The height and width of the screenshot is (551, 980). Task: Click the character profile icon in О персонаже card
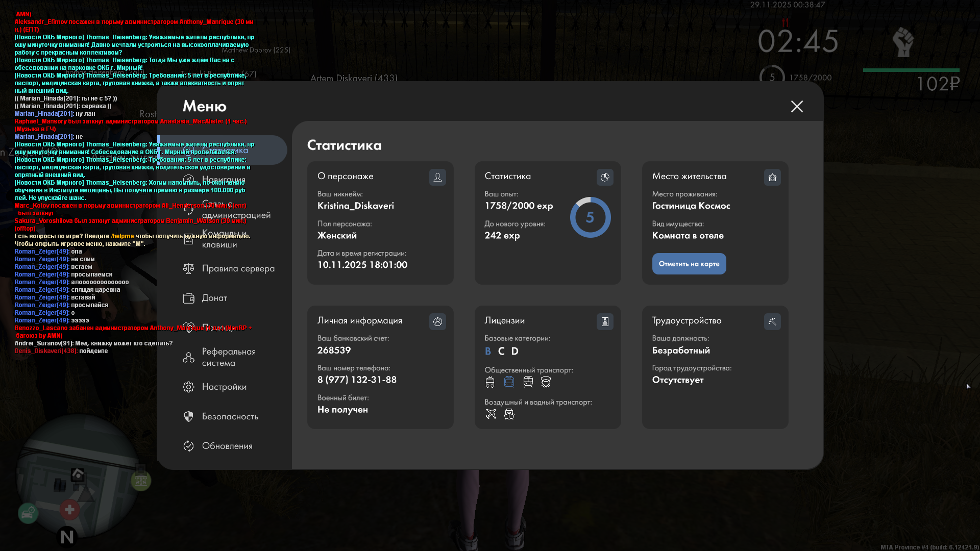pyautogui.click(x=437, y=177)
